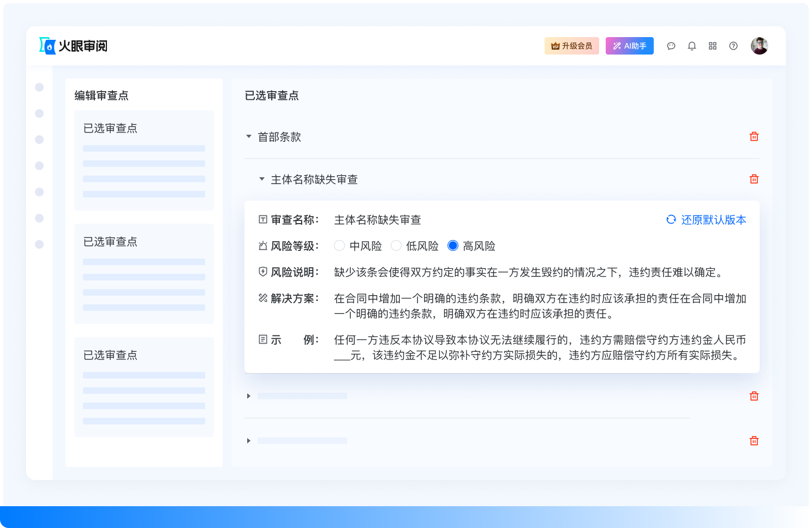Delete the 首部条款 section
Image resolution: width=812 pixels, height=528 pixels.
754,136
